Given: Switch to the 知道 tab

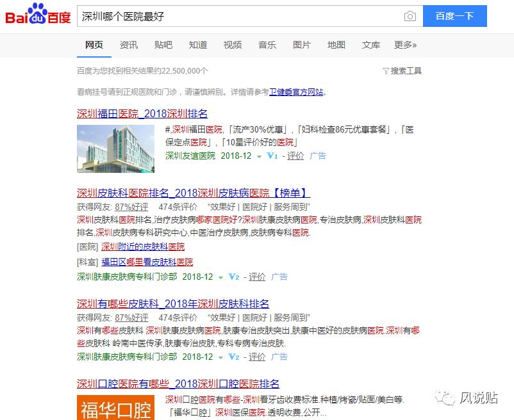Looking at the screenshot, I should tap(197, 45).
